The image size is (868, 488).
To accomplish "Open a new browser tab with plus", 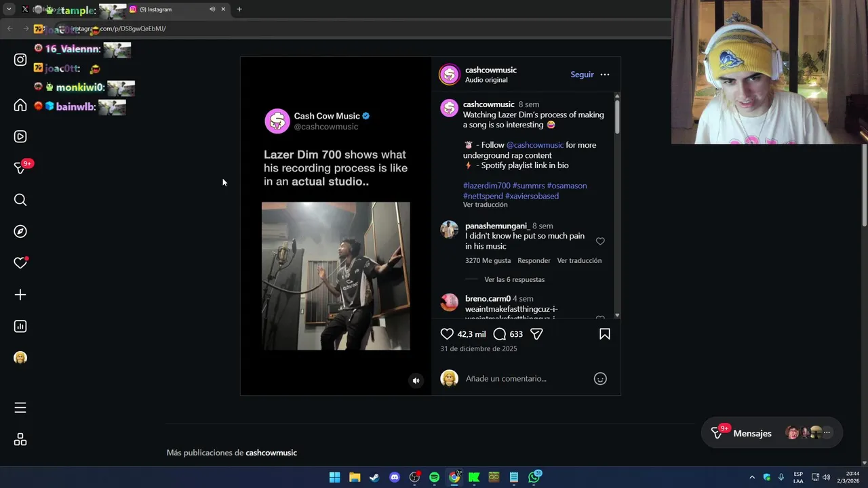I will [x=239, y=9].
